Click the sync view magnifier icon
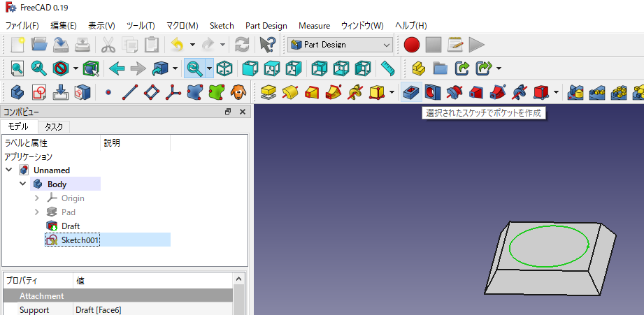The height and width of the screenshot is (315, 644). [x=194, y=68]
